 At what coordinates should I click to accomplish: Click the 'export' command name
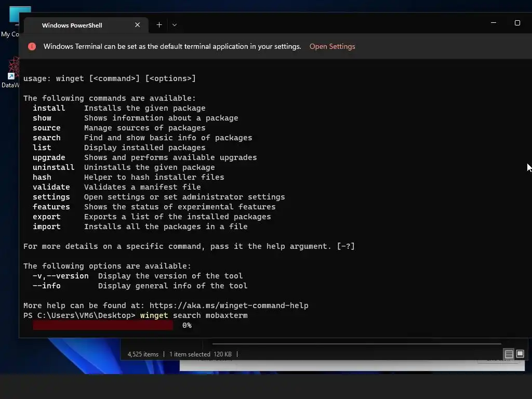(x=46, y=217)
